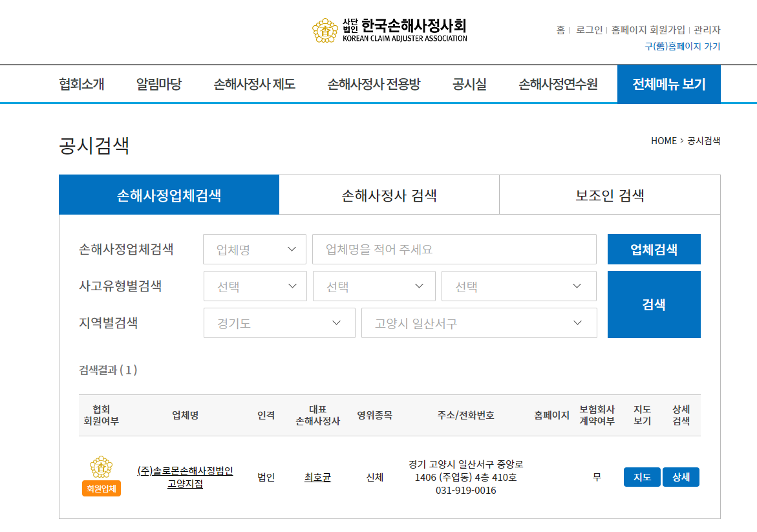Show 전체메뉴 보기
The height and width of the screenshot is (532, 757).
(x=668, y=84)
